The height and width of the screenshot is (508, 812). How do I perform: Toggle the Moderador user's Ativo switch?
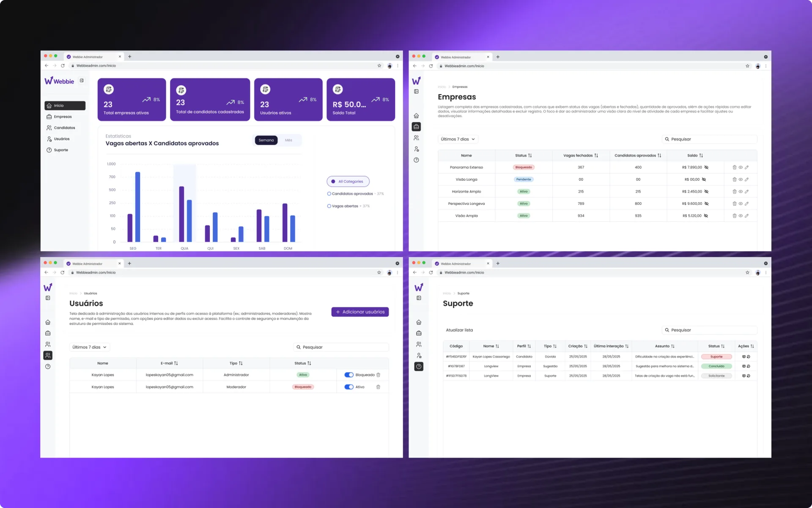coord(349,387)
